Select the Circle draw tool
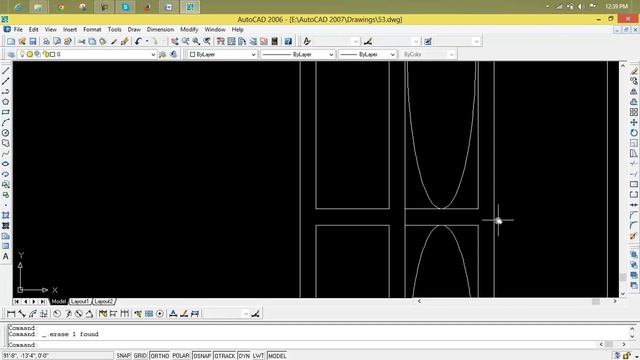The width and height of the screenshot is (640, 360). click(6, 133)
